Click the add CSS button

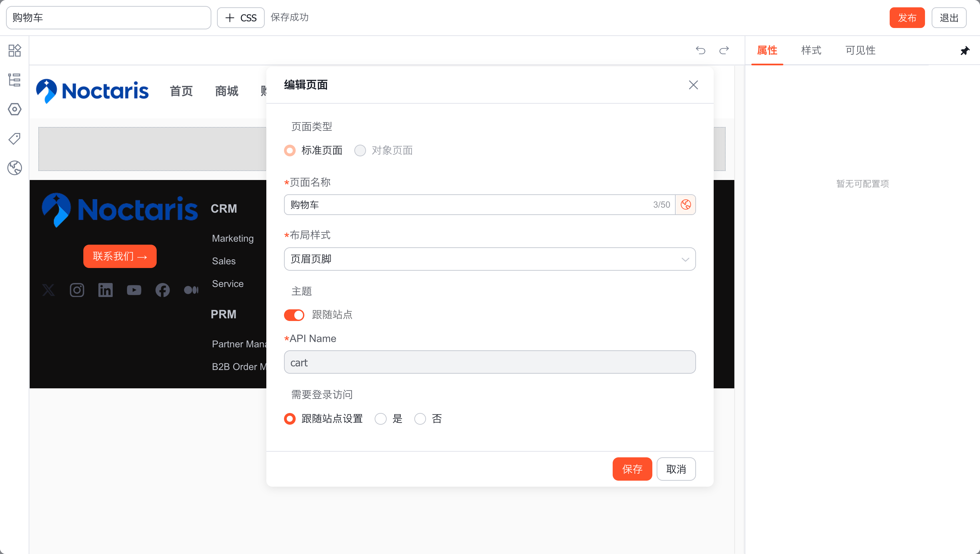pos(240,18)
